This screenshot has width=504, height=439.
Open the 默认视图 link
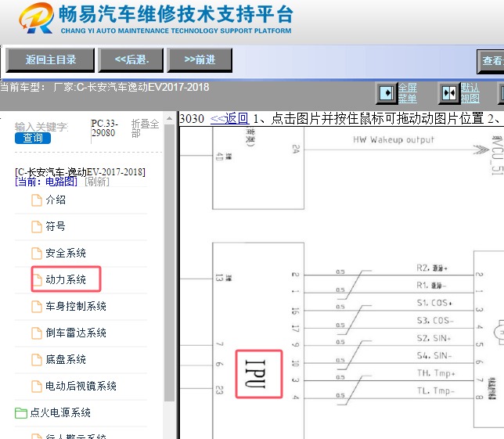click(470, 93)
